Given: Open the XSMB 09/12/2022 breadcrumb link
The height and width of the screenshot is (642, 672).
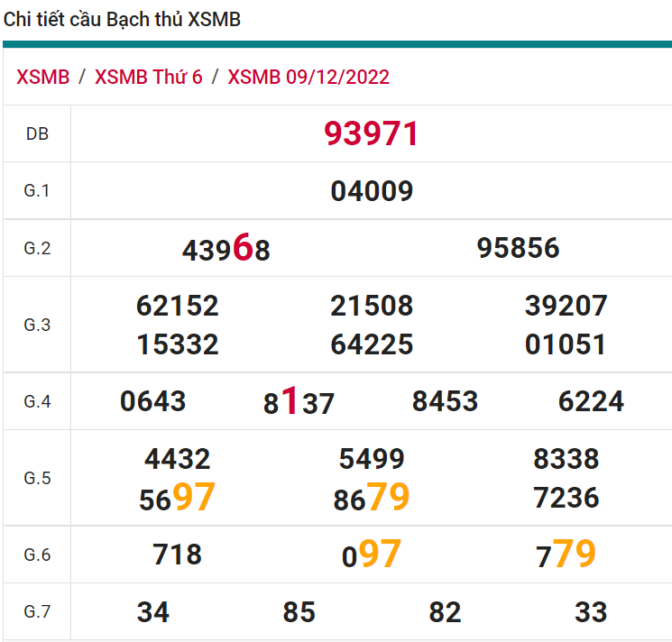Looking at the screenshot, I should [308, 77].
